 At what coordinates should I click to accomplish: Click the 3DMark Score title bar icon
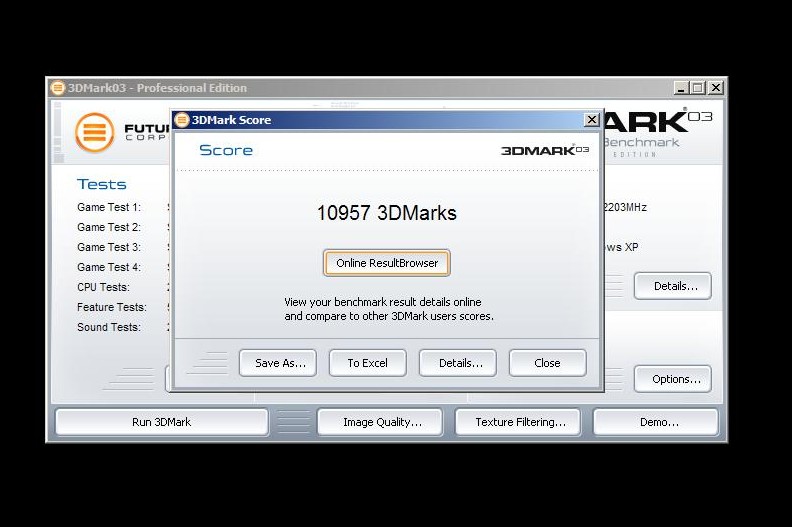(x=181, y=120)
